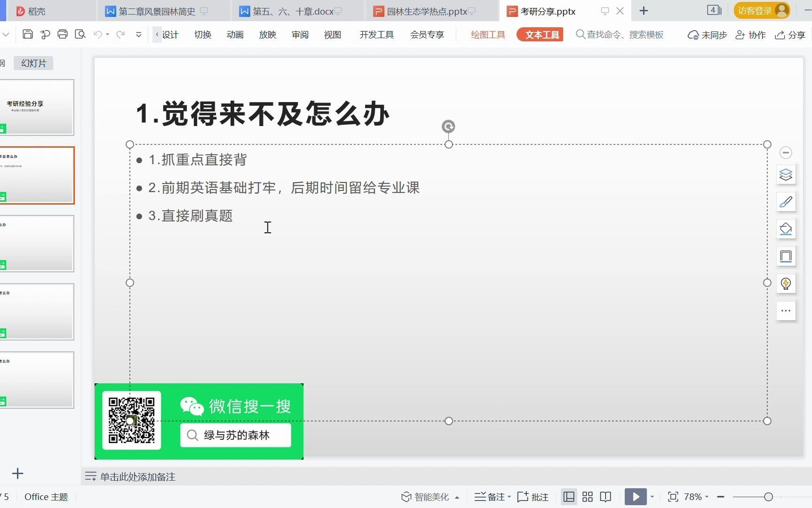Image resolution: width=812 pixels, height=508 pixels.
Task: Click 单击此处添加备注 notes area
Action: click(x=138, y=477)
